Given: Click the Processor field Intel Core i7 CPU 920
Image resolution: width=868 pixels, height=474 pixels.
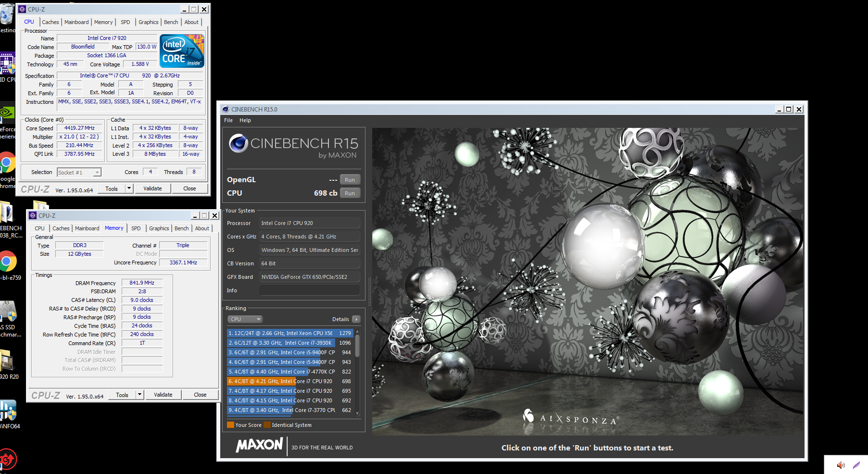Looking at the screenshot, I should (310, 223).
